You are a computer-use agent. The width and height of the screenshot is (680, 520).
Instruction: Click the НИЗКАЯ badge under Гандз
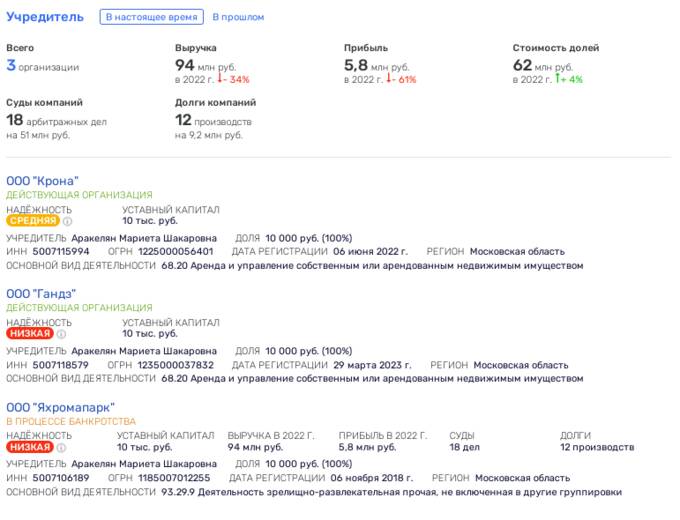[x=30, y=334]
